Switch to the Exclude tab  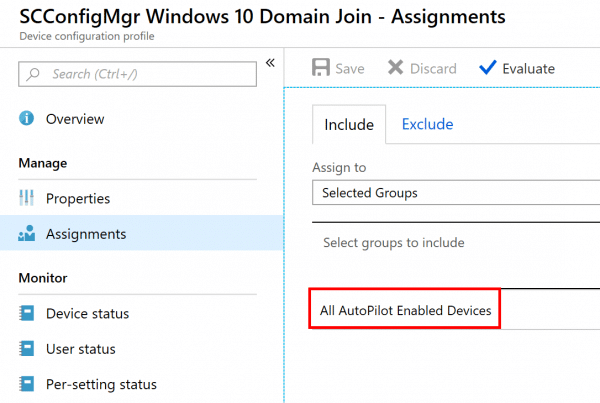pos(427,124)
